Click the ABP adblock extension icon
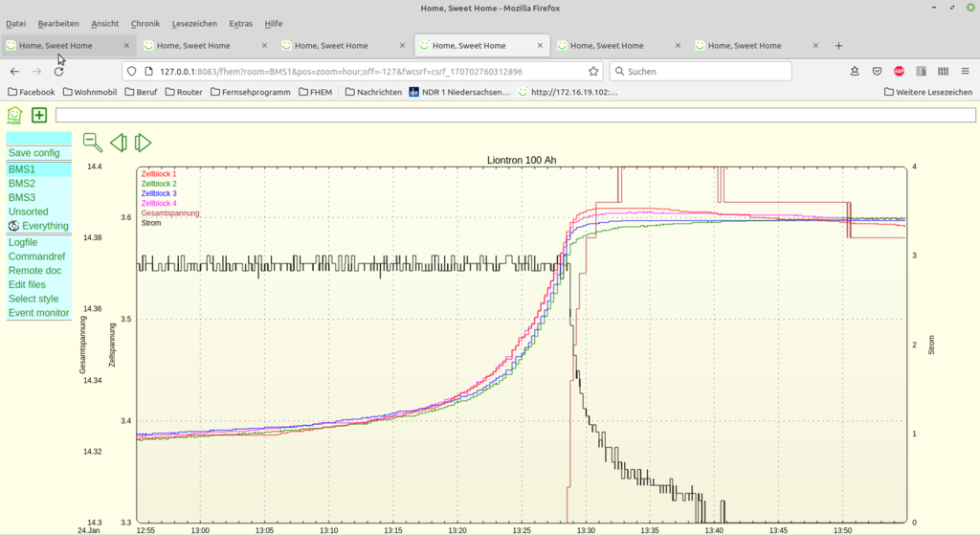 tap(899, 71)
